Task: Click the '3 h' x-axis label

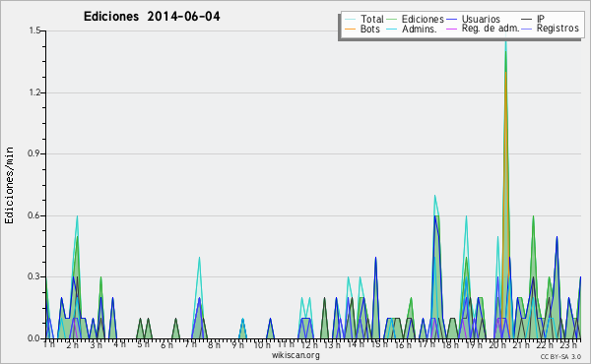Action: [x=96, y=344]
